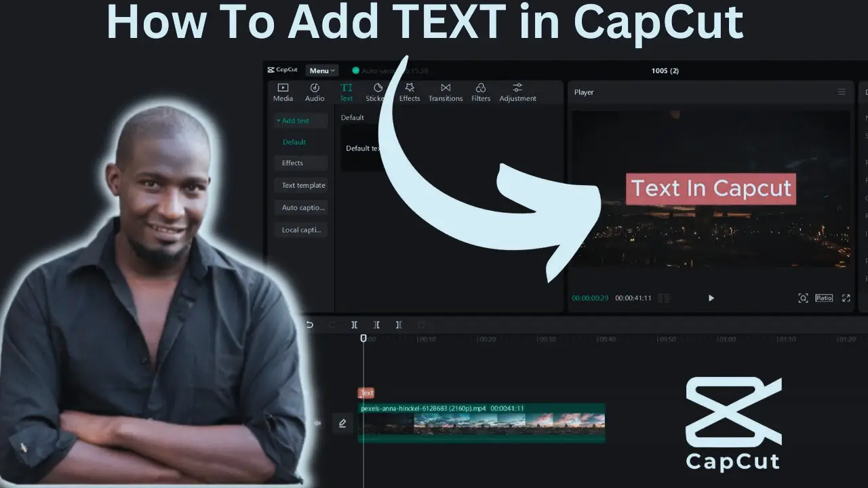
Task: Click the preview focus/zoom icon in Player
Action: pyautogui.click(x=803, y=298)
